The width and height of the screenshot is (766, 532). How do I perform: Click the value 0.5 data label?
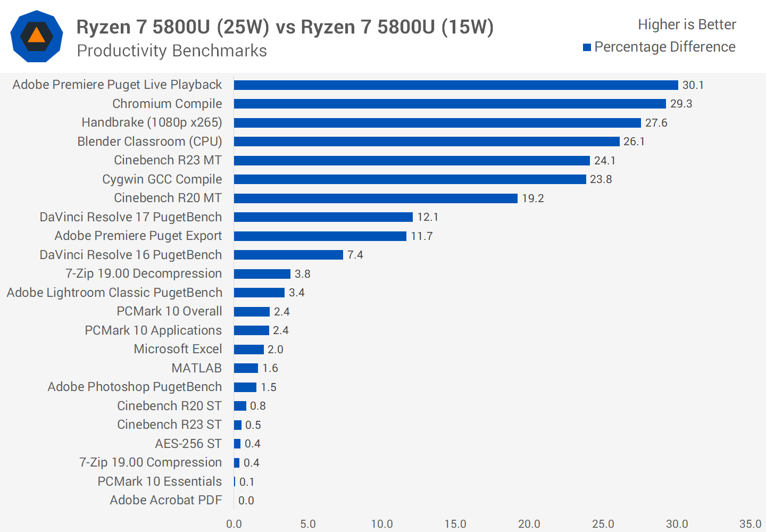click(253, 425)
